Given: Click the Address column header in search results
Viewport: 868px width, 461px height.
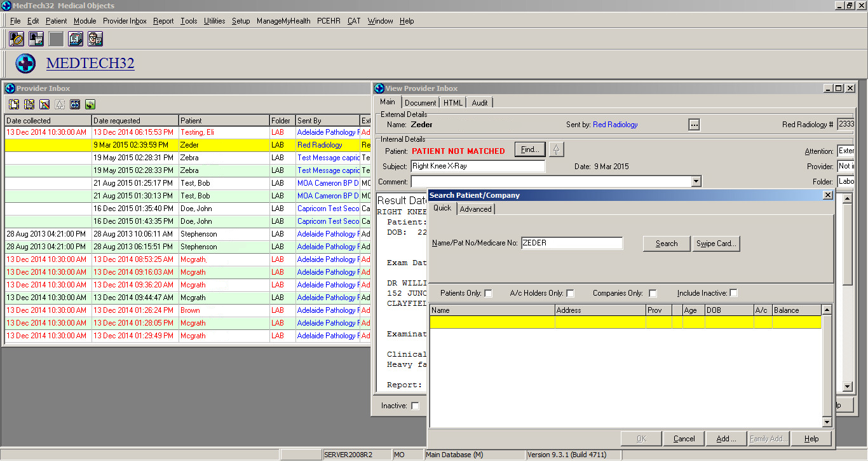Looking at the screenshot, I should click(600, 310).
